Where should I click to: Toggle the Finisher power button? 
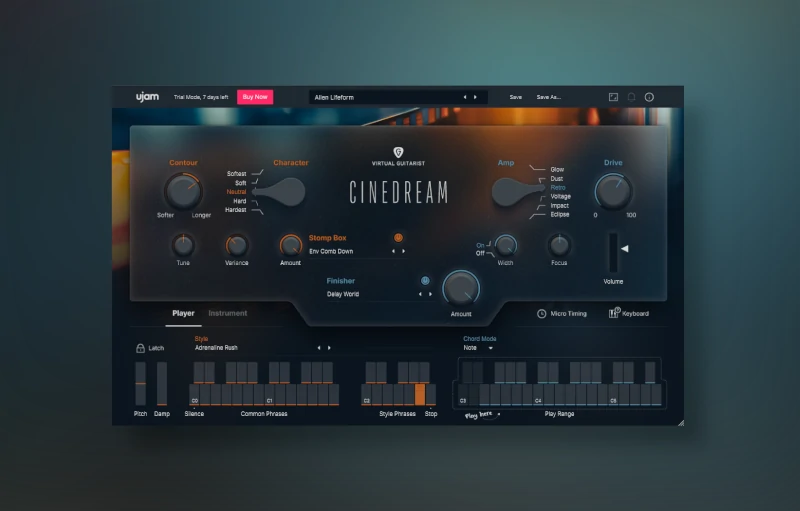tap(425, 280)
